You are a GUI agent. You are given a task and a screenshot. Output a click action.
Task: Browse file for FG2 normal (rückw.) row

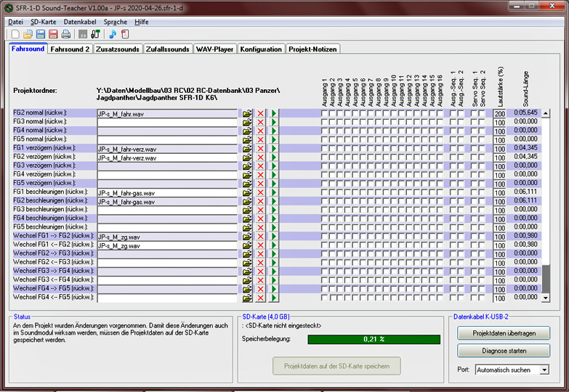(x=247, y=113)
